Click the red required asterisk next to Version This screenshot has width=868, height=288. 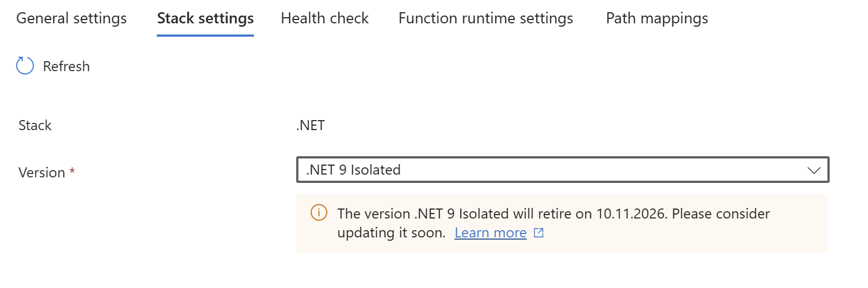tap(72, 171)
